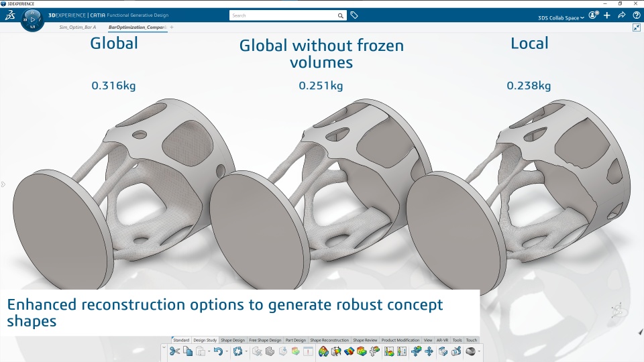Expand the Update options arrow
Image resolution: width=644 pixels, height=362 pixels.
[246, 351]
